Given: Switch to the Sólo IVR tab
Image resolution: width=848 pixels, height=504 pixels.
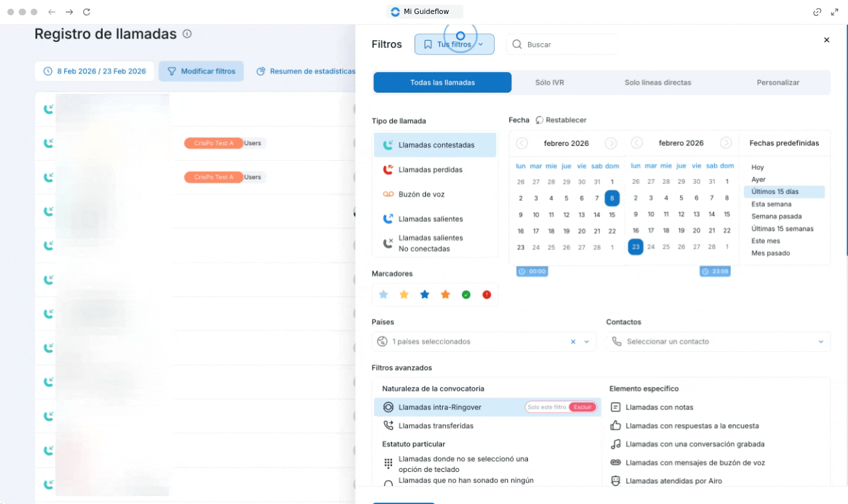Looking at the screenshot, I should click(x=549, y=83).
